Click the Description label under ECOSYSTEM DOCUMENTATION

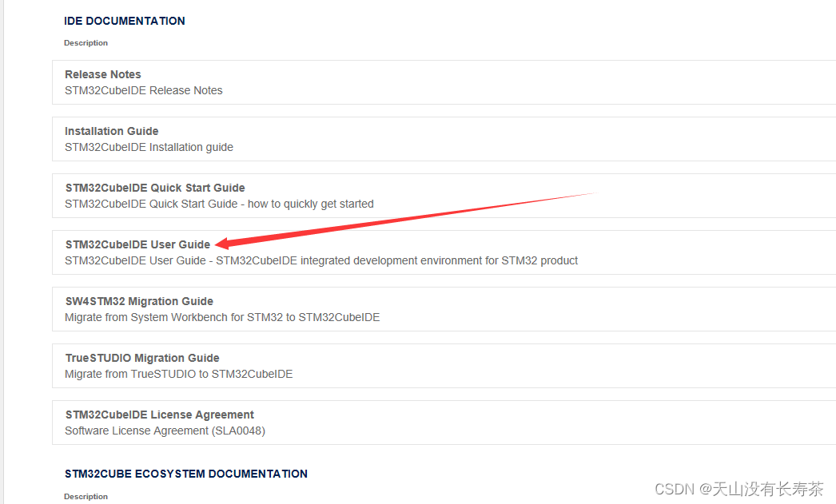click(x=86, y=497)
